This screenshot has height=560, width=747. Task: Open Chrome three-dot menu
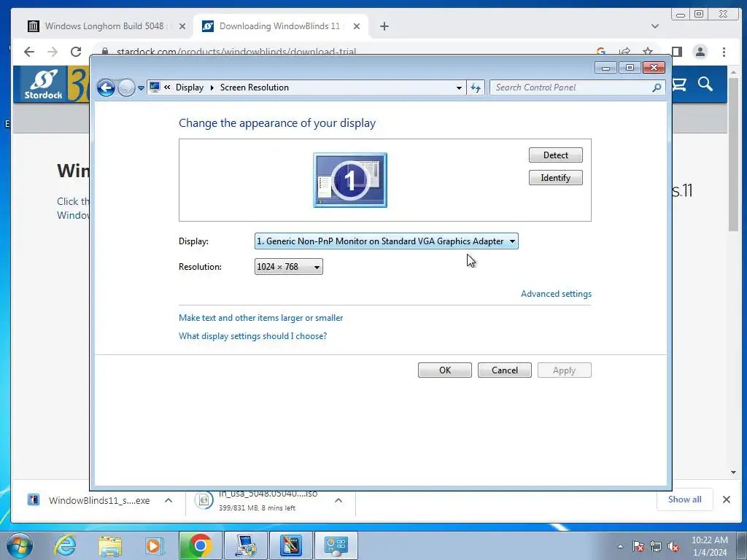click(724, 52)
